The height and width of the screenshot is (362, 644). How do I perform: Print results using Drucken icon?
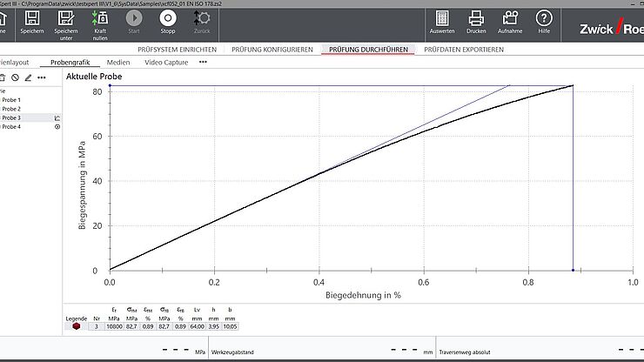coord(476,19)
